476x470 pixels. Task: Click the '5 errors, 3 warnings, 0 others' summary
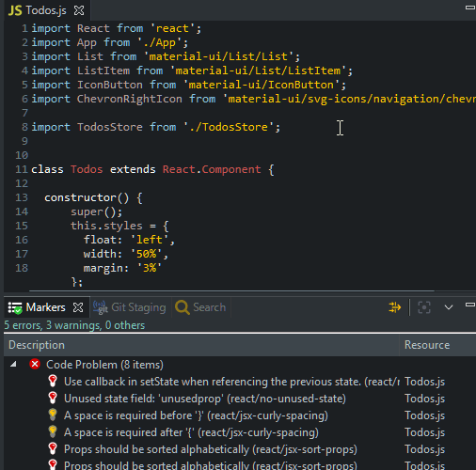click(74, 325)
